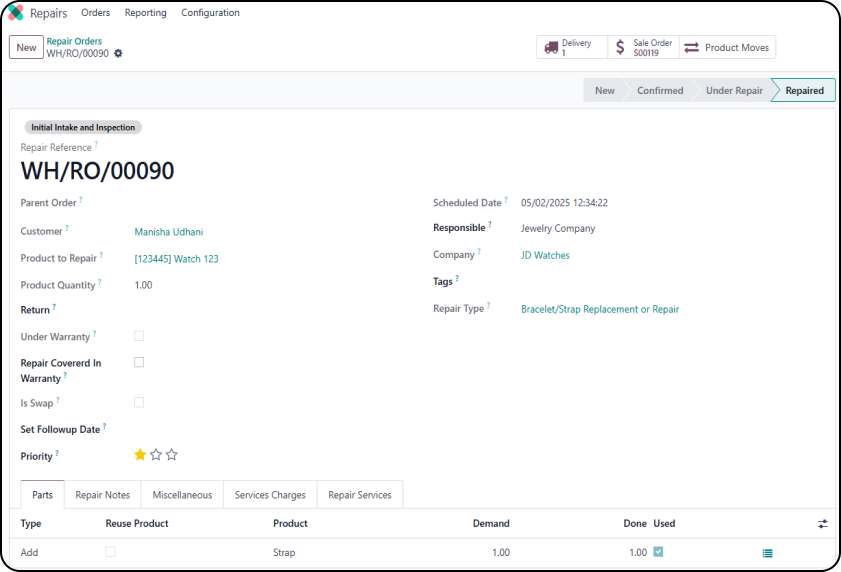
Task: Click the Repairs app logo icon
Action: [x=16, y=12]
